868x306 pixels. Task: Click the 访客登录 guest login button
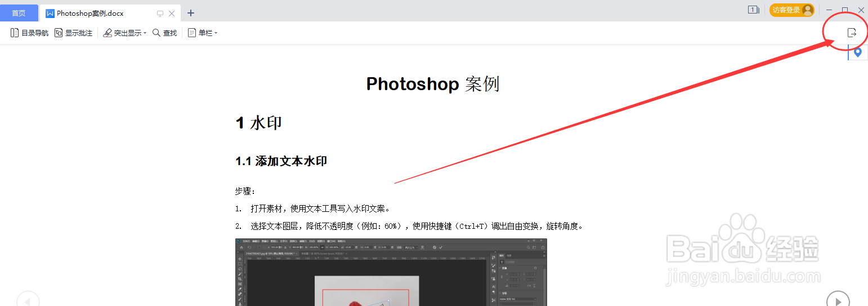tap(792, 10)
